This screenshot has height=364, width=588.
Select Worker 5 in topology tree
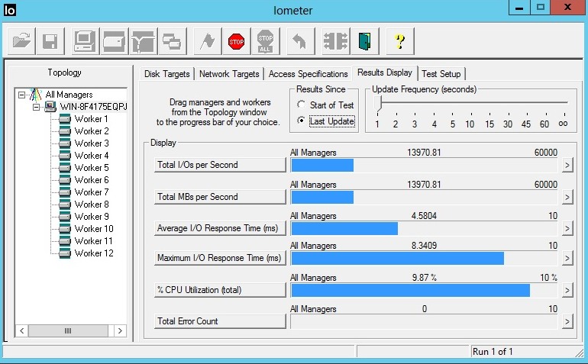pyautogui.click(x=92, y=168)
